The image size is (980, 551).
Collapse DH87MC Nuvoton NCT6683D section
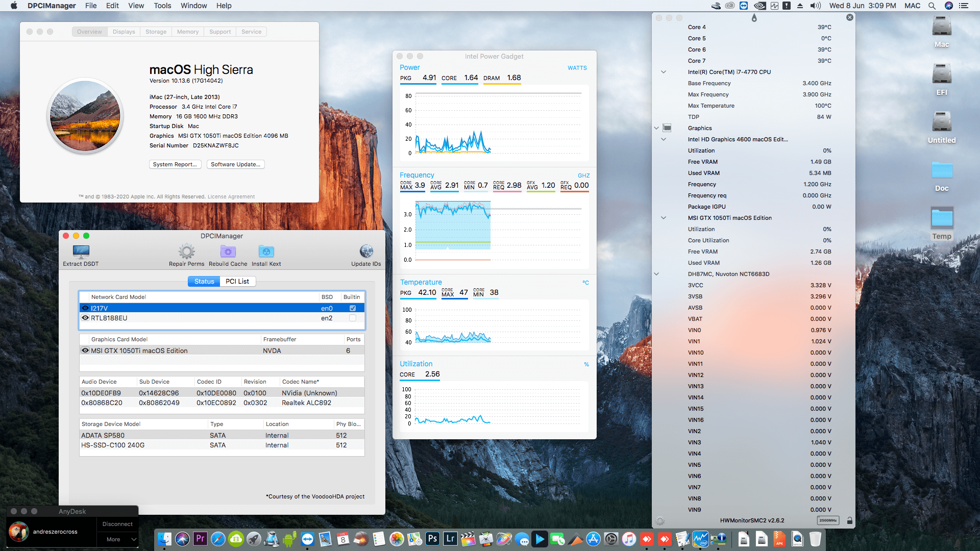(x=656, y=274)
